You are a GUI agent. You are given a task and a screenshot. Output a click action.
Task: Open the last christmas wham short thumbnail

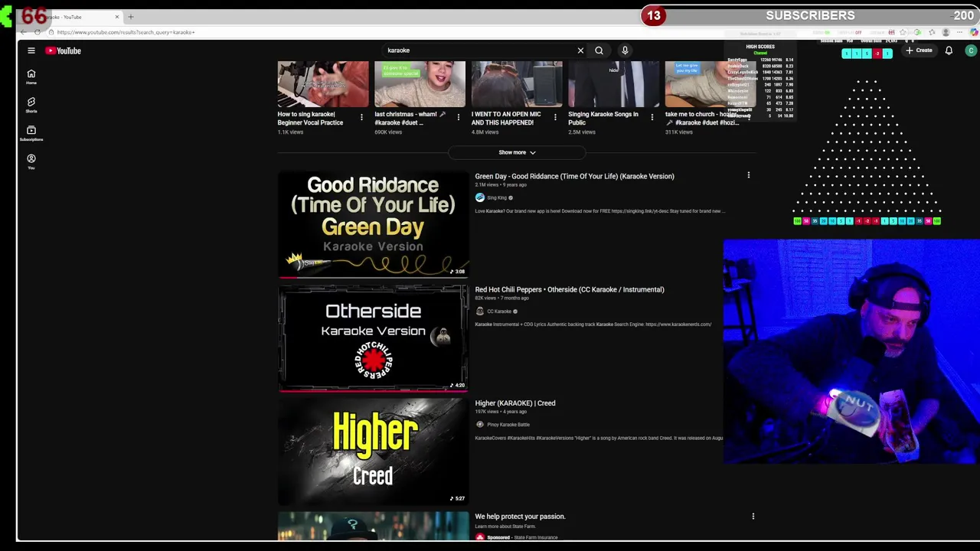click(x=420, y=84)
